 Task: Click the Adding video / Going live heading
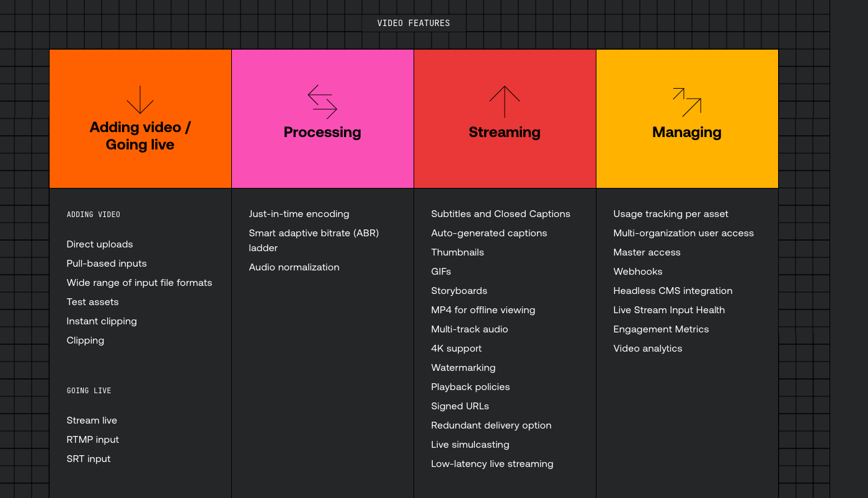pos(140,136)
